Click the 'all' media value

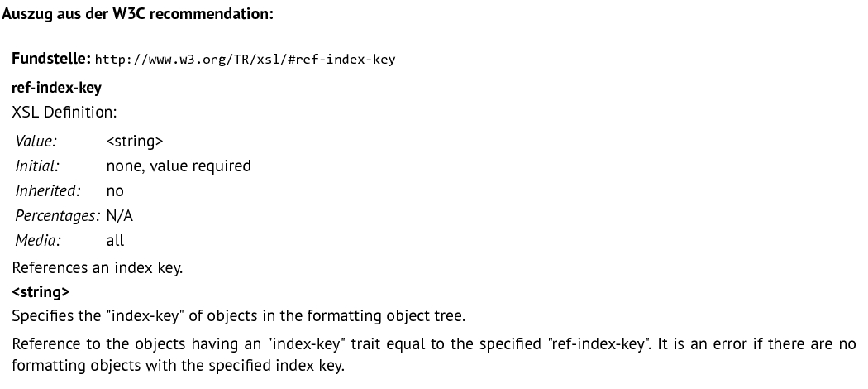coord(115,241)
